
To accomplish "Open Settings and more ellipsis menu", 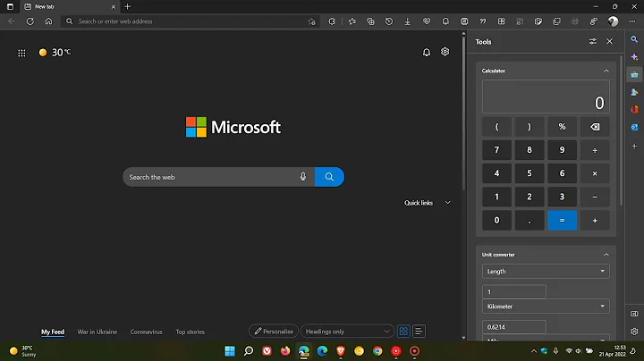I will tap(632, 21).
